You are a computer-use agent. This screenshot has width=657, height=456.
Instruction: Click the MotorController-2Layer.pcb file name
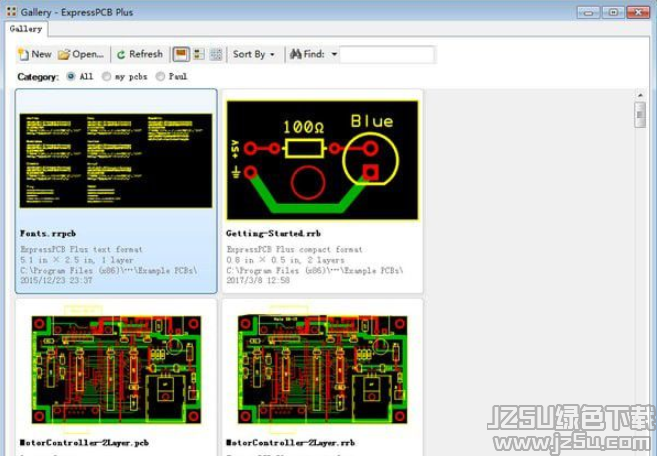[x=84, y=443]
